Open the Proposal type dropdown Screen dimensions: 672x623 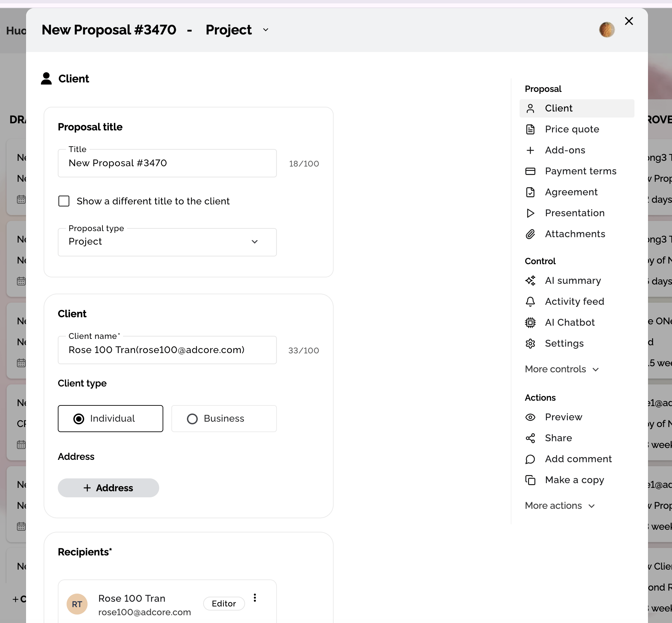pos(167,242)
